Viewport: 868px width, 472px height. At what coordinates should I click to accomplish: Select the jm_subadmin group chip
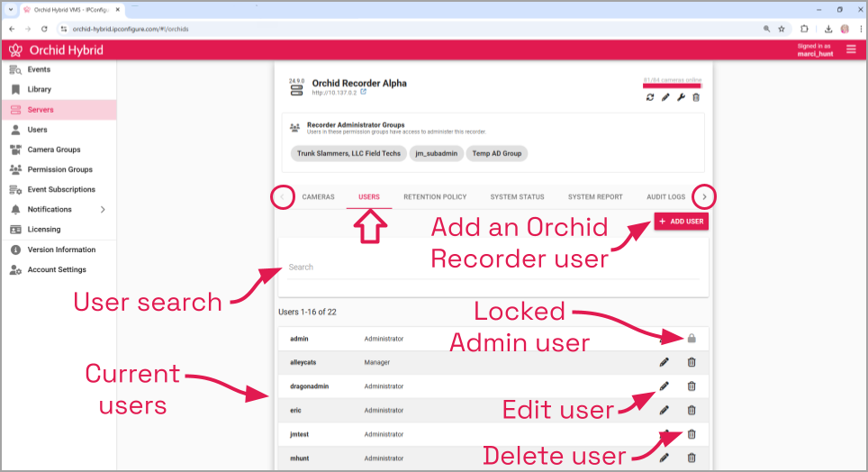click(436, 153)
